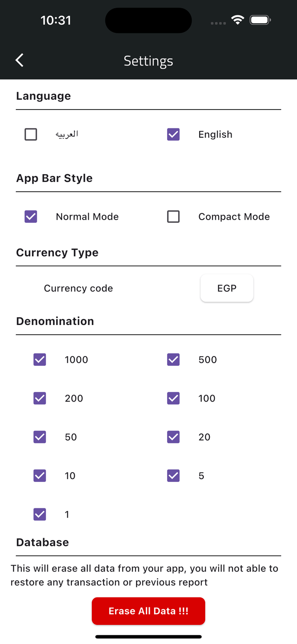Toggle the 1 denomination checkbox
Screen dimensions: 297x644
pyautogui.click(x=40, y=514)
